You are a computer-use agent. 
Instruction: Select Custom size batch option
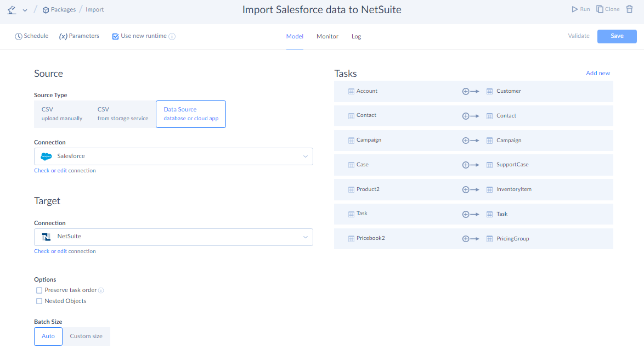pos(86,336)
